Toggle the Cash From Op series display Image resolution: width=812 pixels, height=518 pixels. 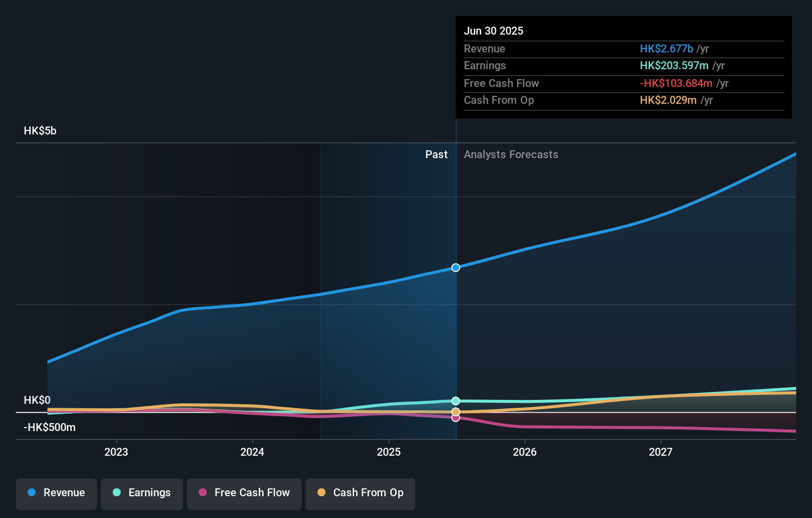click(360, 493)
